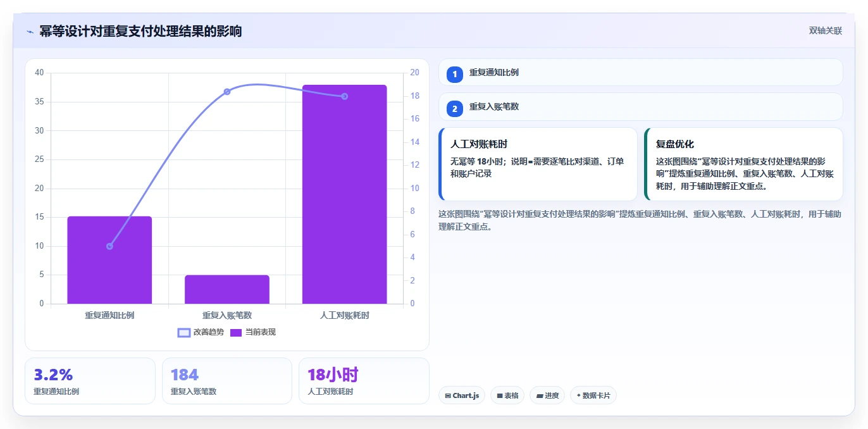
Task: Click the lightning icon beside the title
Action: 30,32
